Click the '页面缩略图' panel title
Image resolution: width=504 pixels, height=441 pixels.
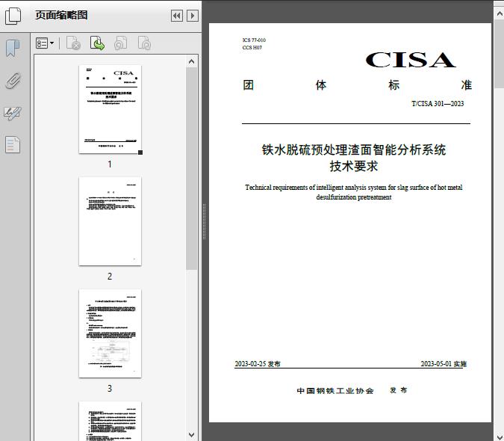click(x=61, y=15)
